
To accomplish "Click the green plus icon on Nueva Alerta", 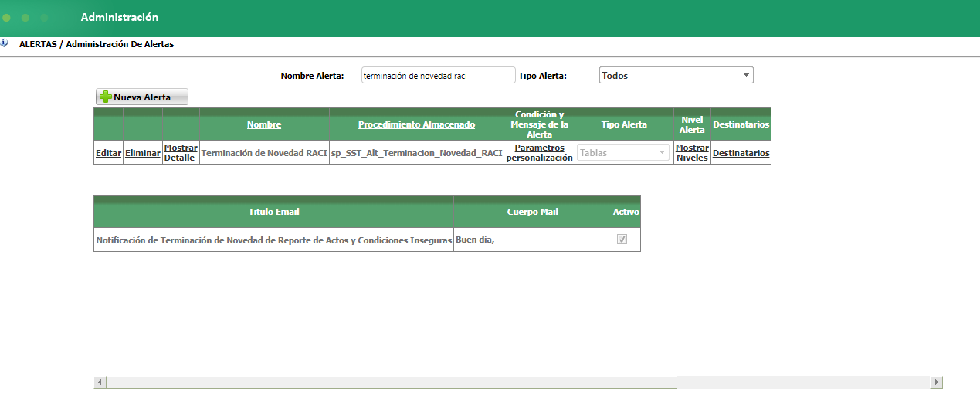I will coord(106,97).
